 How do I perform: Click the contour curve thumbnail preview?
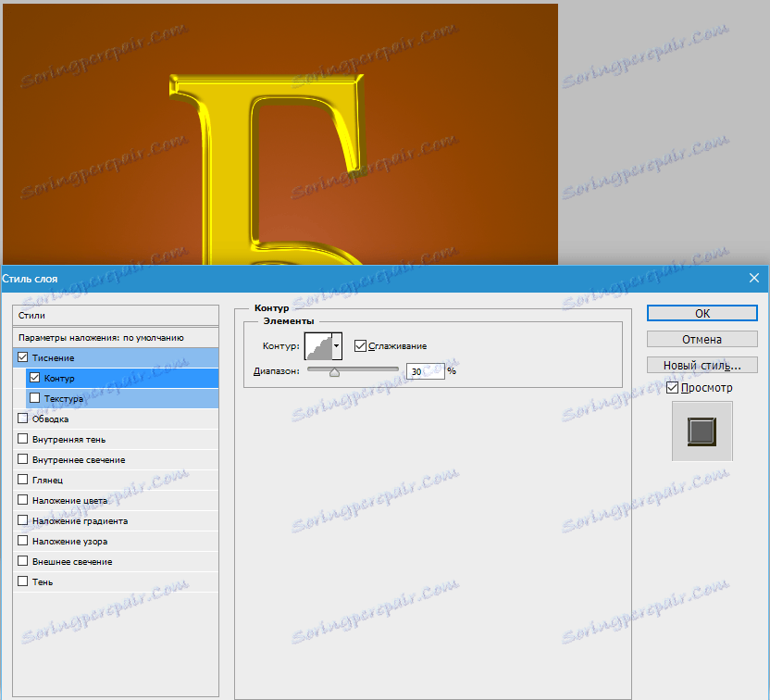point(318,345)
